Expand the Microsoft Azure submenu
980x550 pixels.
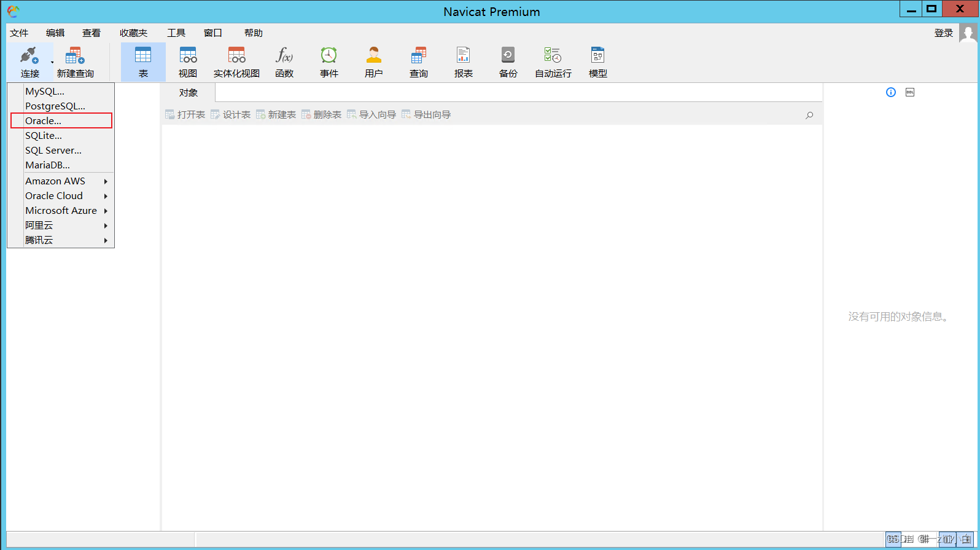coord(61,210)
